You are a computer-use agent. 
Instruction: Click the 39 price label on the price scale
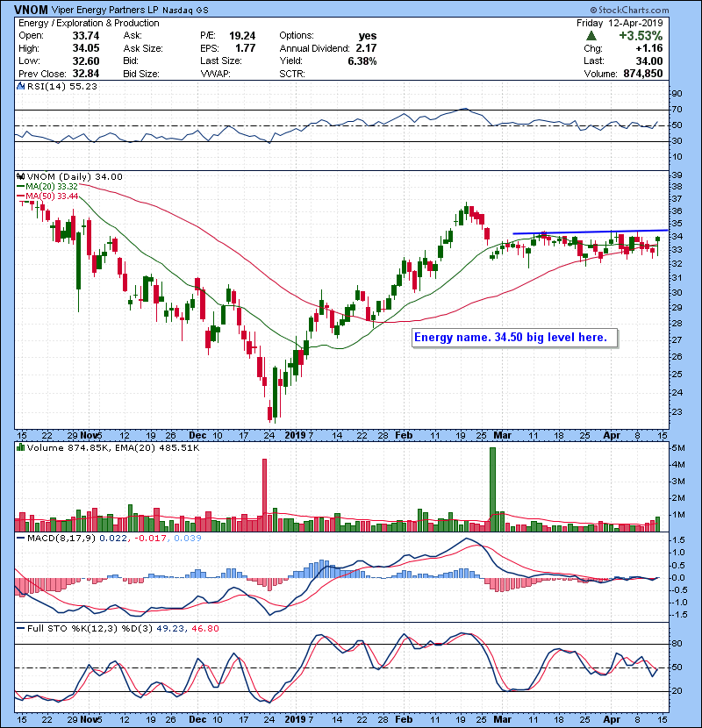coord(677,175)
